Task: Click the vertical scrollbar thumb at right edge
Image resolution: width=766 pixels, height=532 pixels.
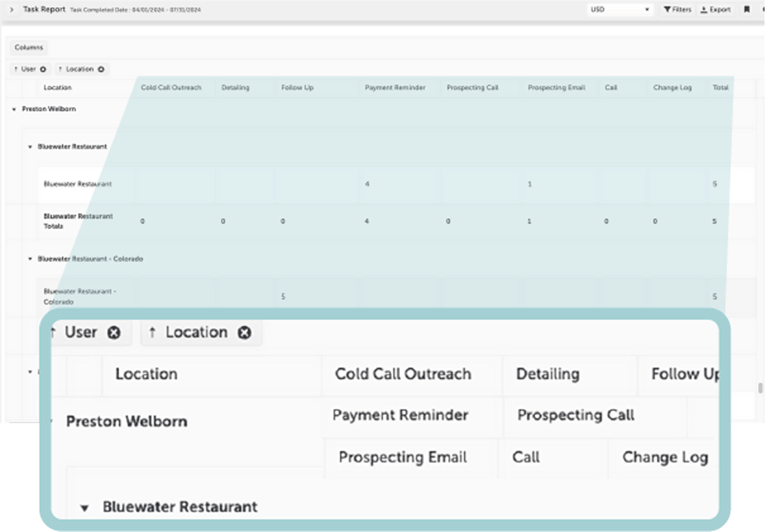Action: (x=761, y=387)
